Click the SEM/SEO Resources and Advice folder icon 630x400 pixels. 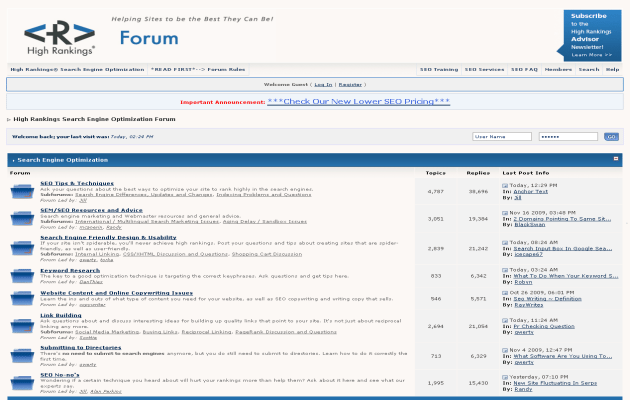[22, 218]
